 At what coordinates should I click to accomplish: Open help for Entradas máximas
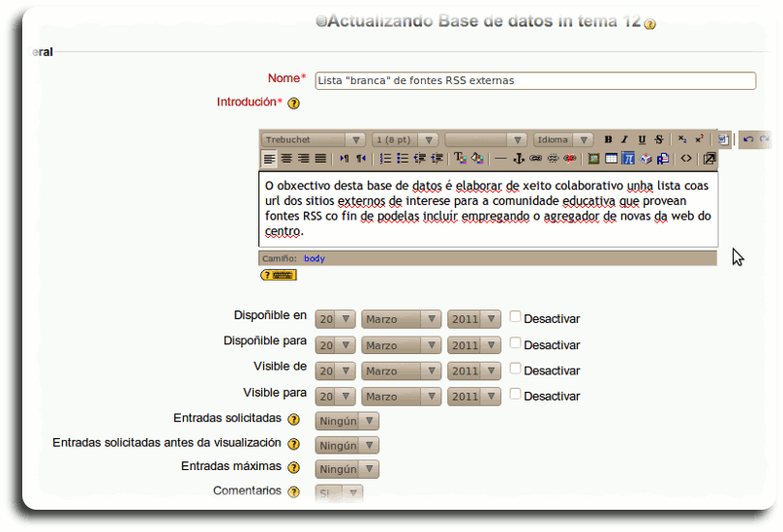(x=293, y=467)
